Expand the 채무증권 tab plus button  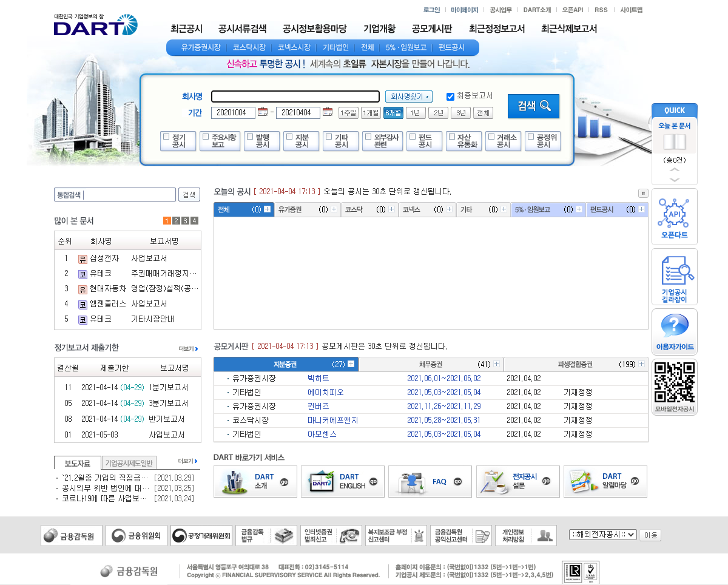[496, 364]
